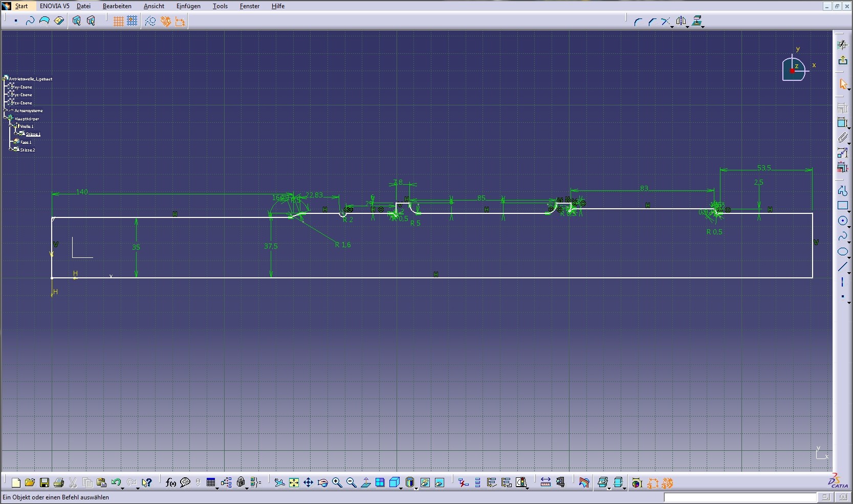Toggle Dimensional Constraints in top toolbar
The width and height of the screenshot is (853, 504).
pyautogui.click(x=180, y=21)
